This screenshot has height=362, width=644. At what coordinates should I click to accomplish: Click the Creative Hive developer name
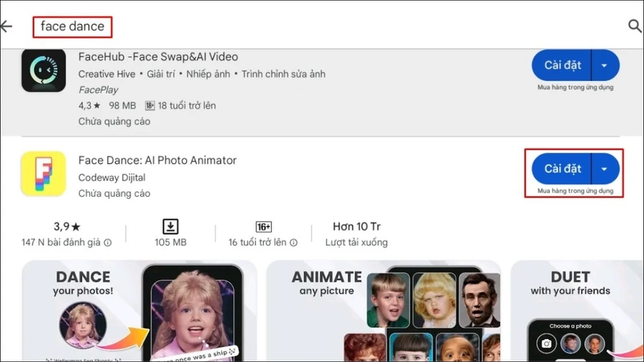tap(107, 74)
